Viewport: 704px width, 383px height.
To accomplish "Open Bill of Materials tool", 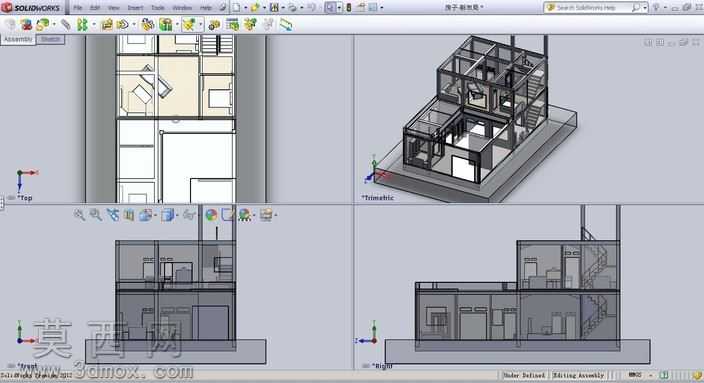I will click(x=232, y=24).
